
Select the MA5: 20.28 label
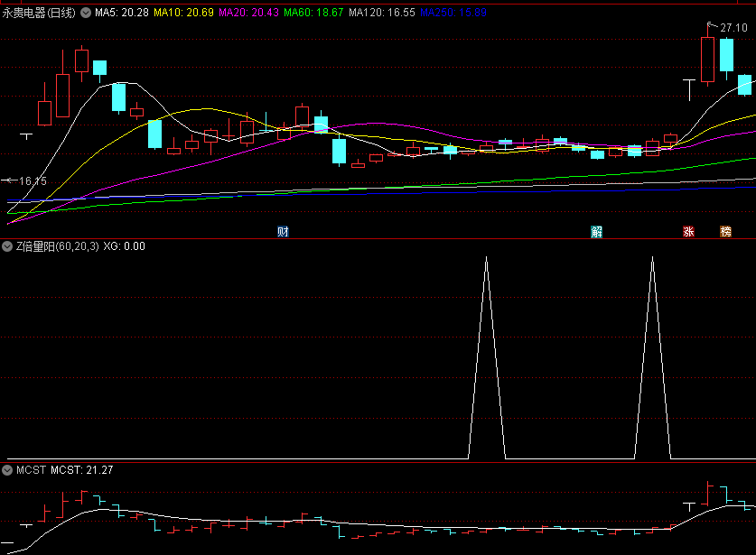coord(122,13)
